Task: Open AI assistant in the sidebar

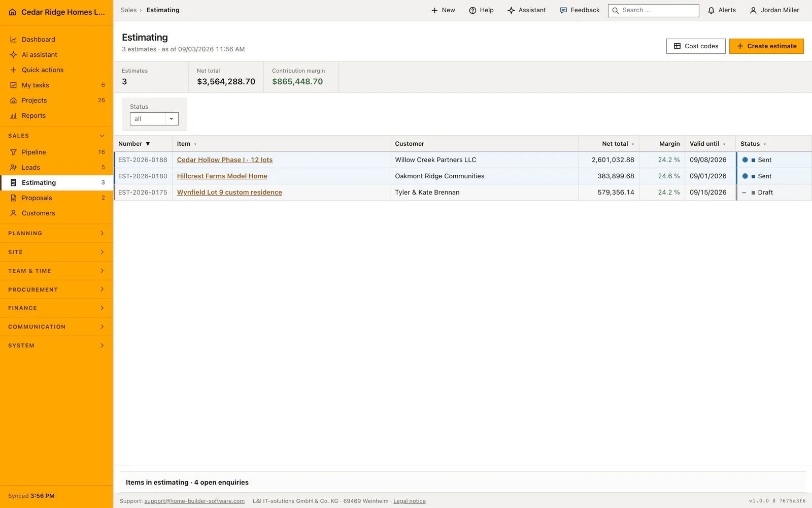Action: pyautogui.click(x=56, y=54)
